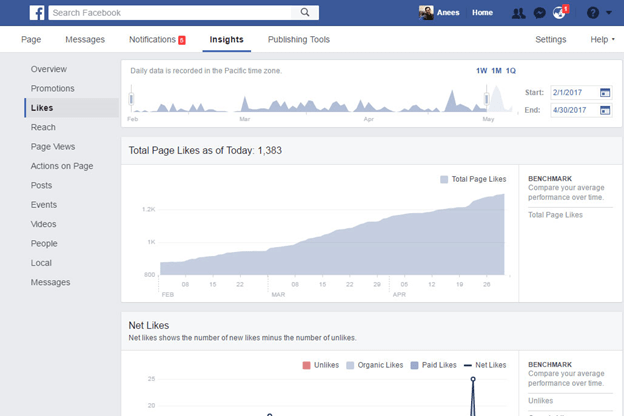Click Total Page Likes as of Today heading

205,150
